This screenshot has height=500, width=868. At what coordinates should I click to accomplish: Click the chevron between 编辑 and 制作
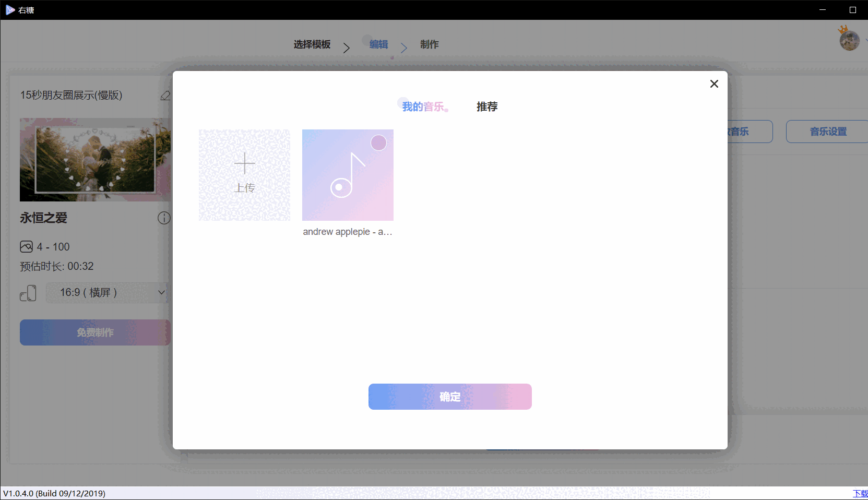click(x=404, y=48)
